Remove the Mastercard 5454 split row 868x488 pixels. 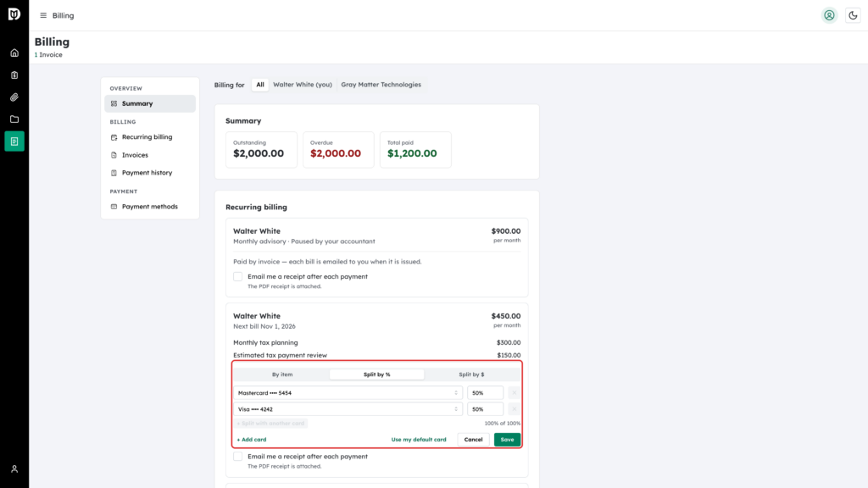[x=514, y=393]
